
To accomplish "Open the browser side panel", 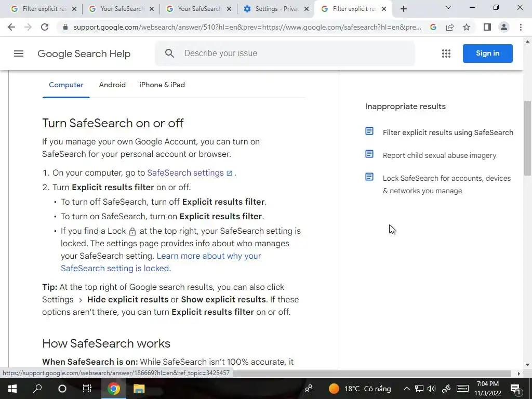I will (487, 27).
